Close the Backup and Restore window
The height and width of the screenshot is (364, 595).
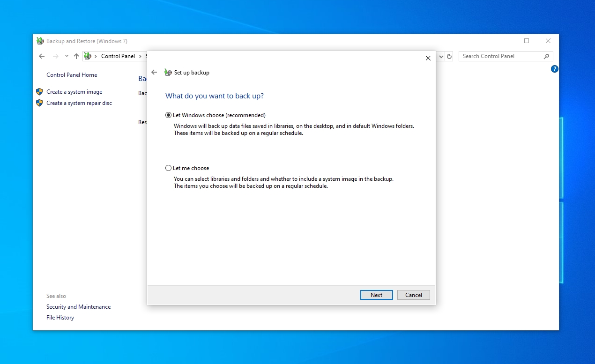pos(548,41)
